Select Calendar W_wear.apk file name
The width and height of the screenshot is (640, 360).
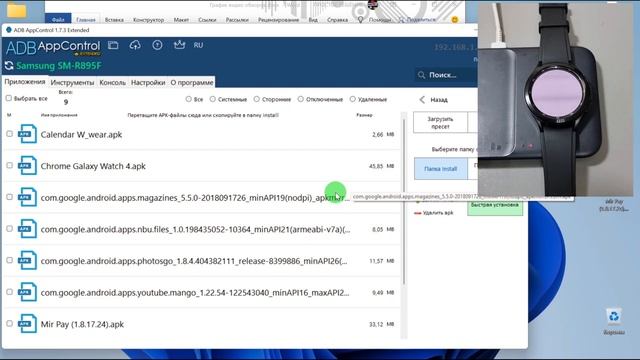[x=81, y=135]
